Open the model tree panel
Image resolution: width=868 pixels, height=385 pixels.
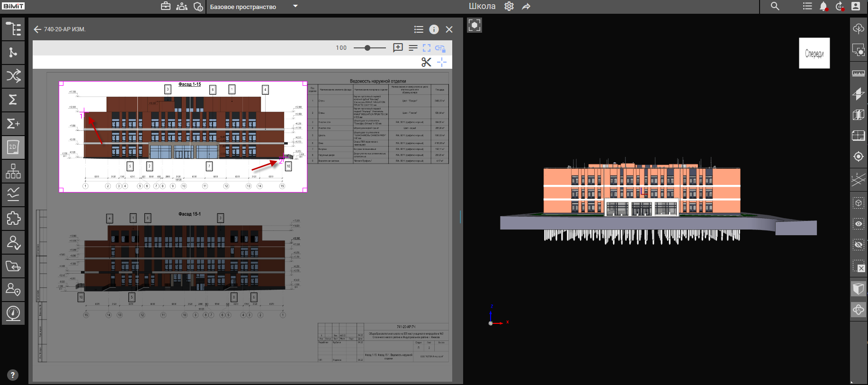13,29
